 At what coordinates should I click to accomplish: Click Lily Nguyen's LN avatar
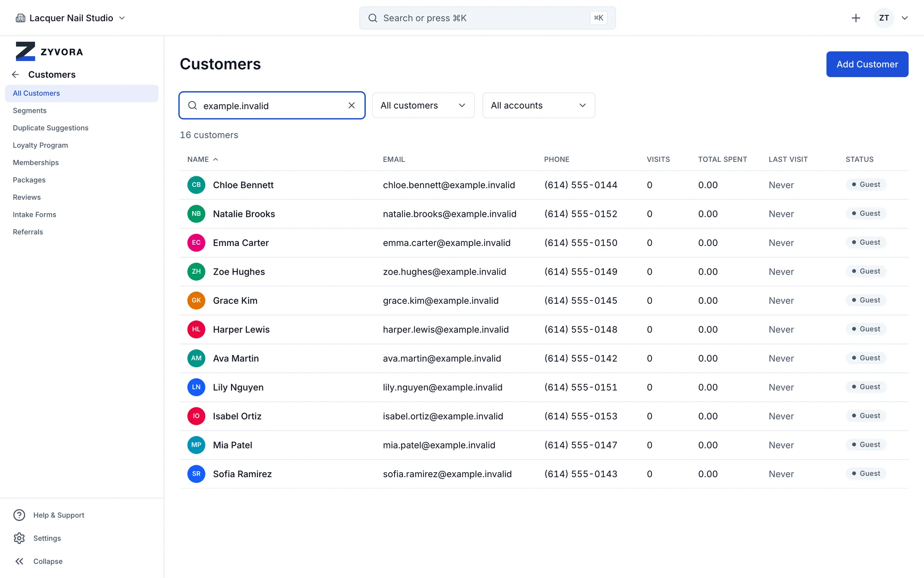point(196,387)
